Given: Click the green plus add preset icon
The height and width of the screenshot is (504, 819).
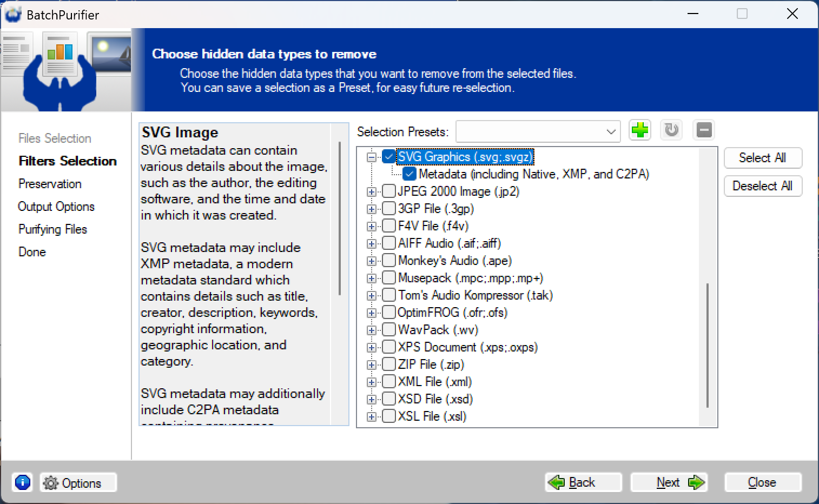Looking at the screenshot, I should pos(640,130).
